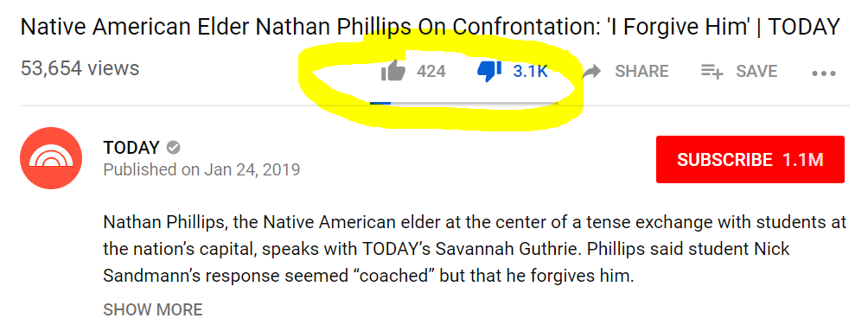Viewport: 868px width, 331px height.
Task: Click the Published on Jan 24, 2019 date
Action: click(201, 169)
